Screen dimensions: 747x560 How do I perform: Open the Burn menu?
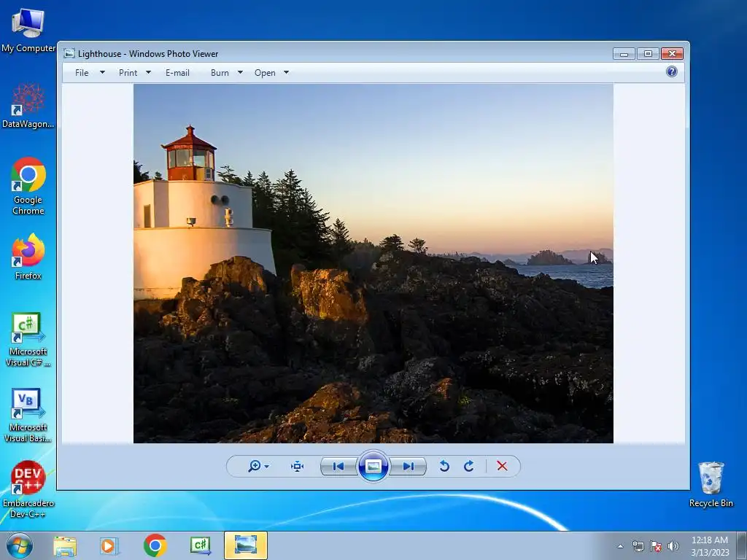pyautogui.click(x=220, y=72)
